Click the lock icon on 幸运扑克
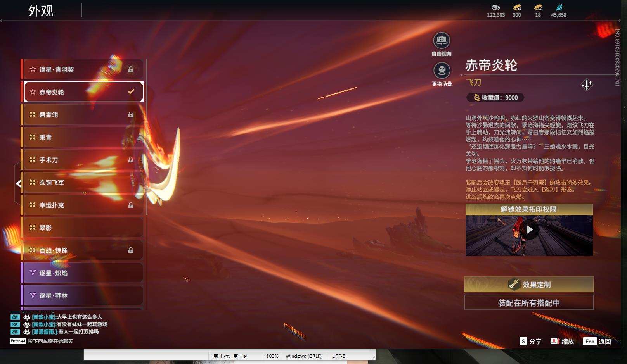Viewport: 627px width, 364px height. tap(131, 205)
